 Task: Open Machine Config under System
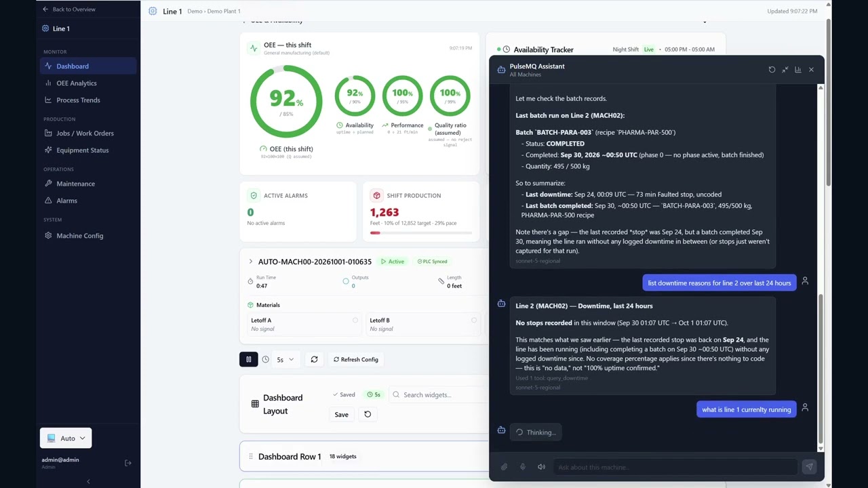coord(88,236)
